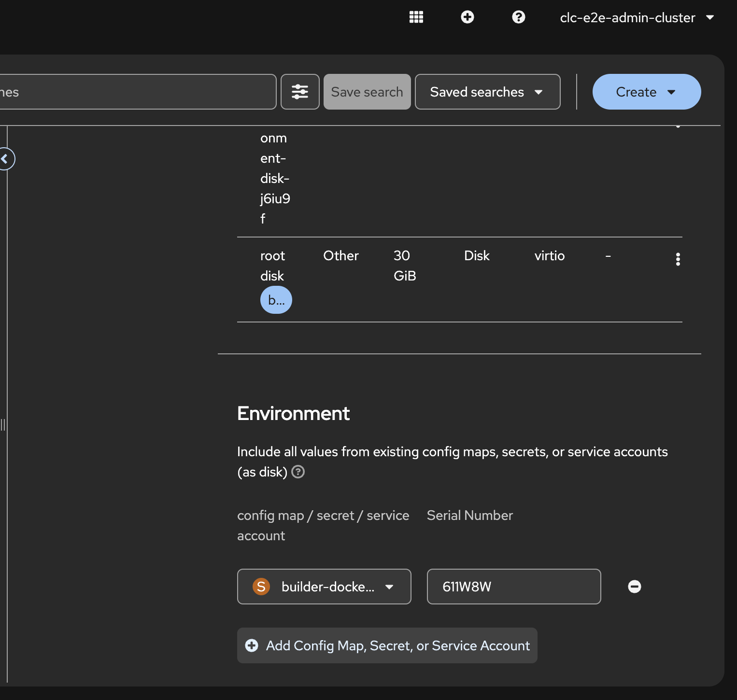Open the builder-docker secret selector
Viewport: 737px width, 700px height.
pyautogui.click(x=324, y=587)
